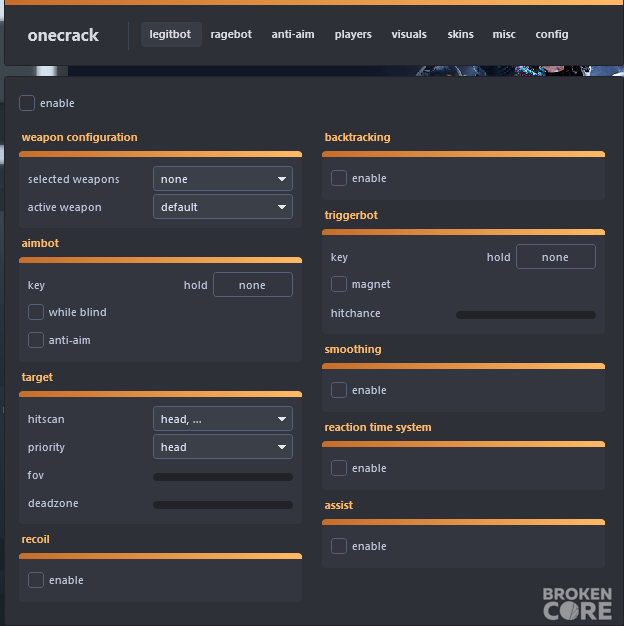Click the target section heading
The width and height of the screenshot is (624, 626).
pyautogui.click(x=37, y=377)
